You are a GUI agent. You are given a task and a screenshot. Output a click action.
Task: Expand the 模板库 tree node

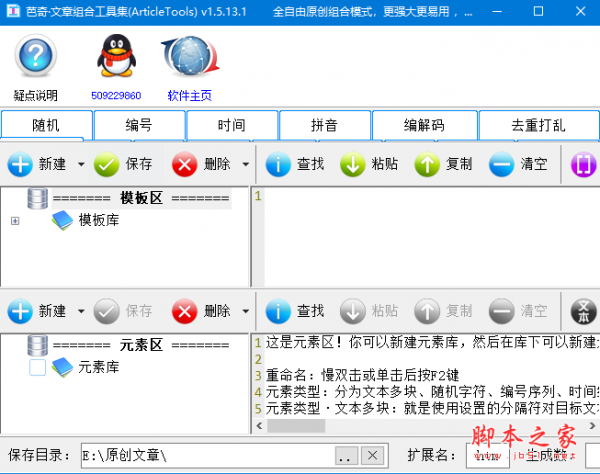click(15, 221)
